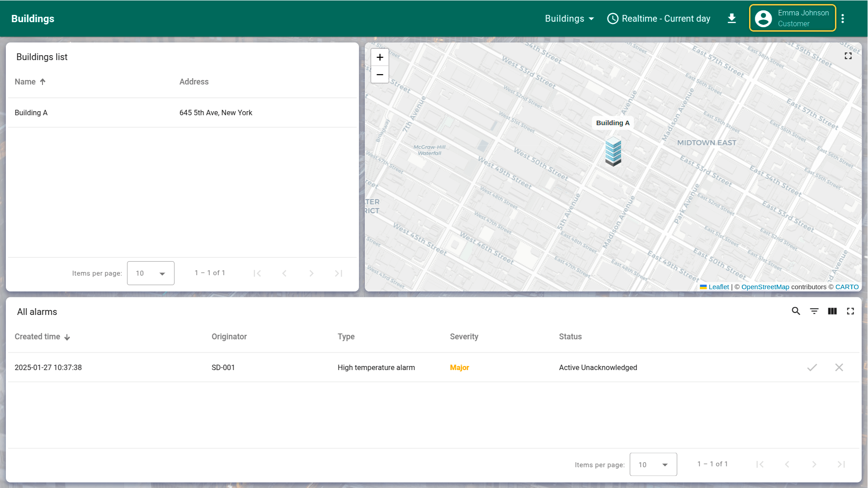Screen dimensions: 868x488
Task: Expand the map widget to fullscreen
Action: point(848,56)
